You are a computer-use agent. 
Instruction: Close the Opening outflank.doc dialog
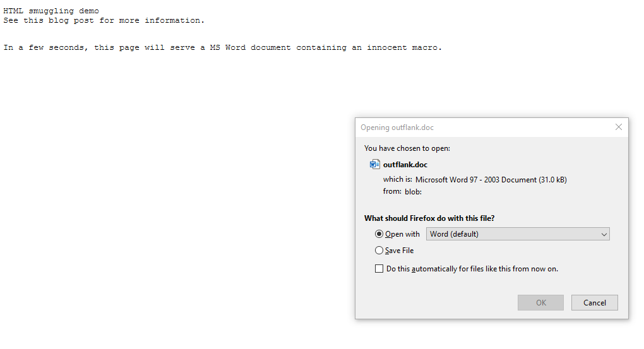pyautogui.click(x=619, y=127)
